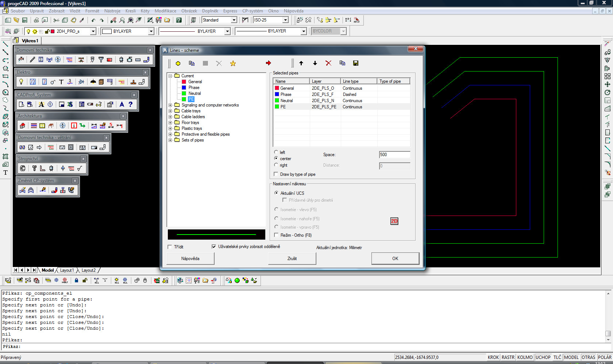This screenshot has width=613, height=364.
Task: Expand the 'Cable trays' tree node
Action: tap(170, 111)
